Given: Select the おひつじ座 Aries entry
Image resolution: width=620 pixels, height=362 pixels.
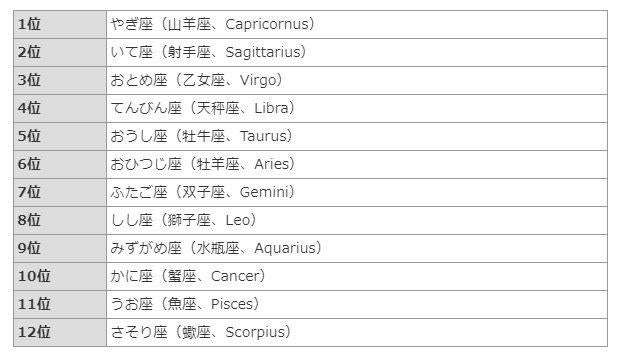Looking at the screenshot, I should coord(203,164).
